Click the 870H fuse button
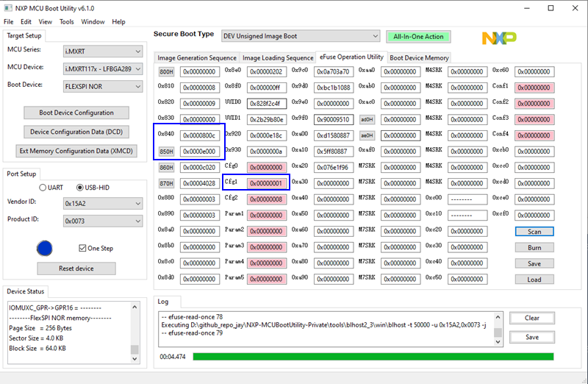588x384 pixels. (167, 184)
